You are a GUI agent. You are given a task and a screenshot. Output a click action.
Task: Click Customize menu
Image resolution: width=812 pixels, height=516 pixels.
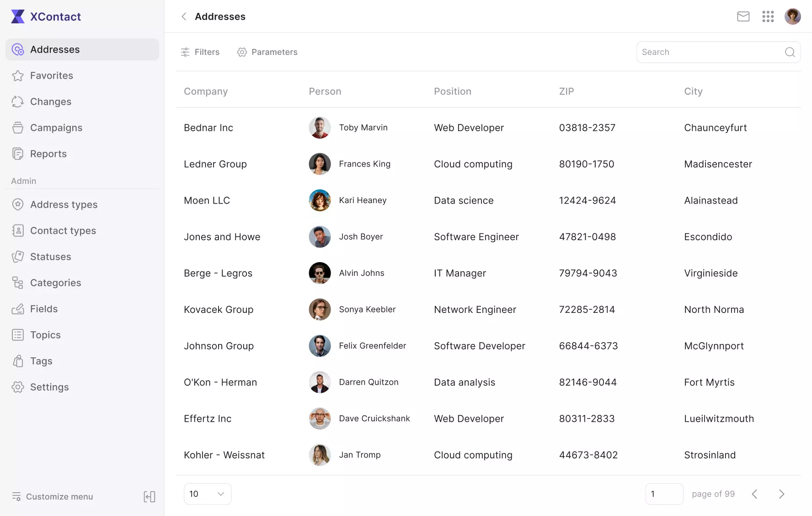tap(52, 497)
